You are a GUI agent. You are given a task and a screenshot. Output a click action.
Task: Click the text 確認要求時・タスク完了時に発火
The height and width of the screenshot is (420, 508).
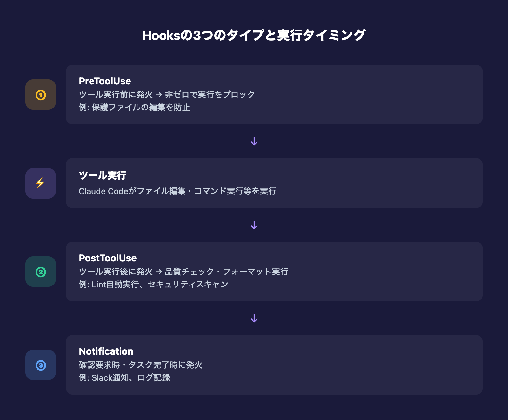(140, 365)
